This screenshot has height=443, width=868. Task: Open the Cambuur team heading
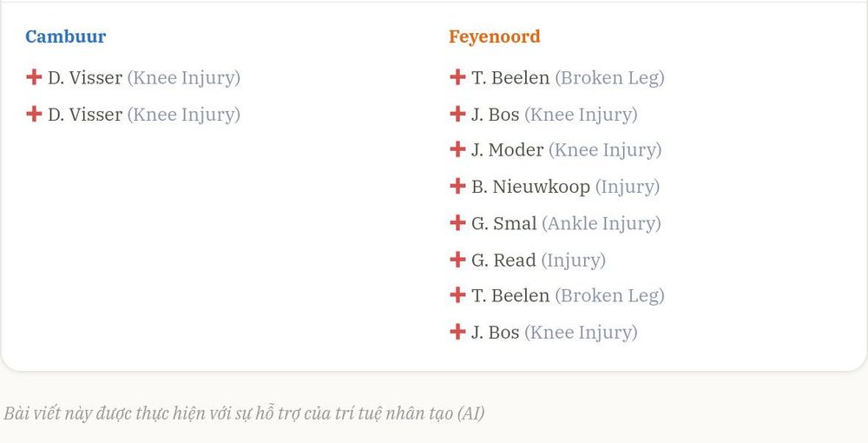(65, 36)
